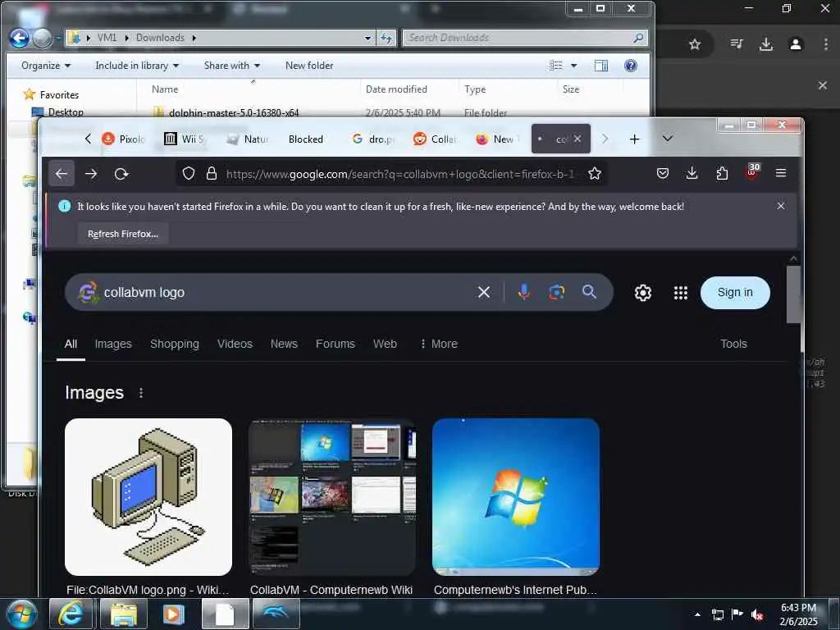Switch to dro.p Google tab
The height and width of the screenshot is (630, 840).
coord(373,139)
